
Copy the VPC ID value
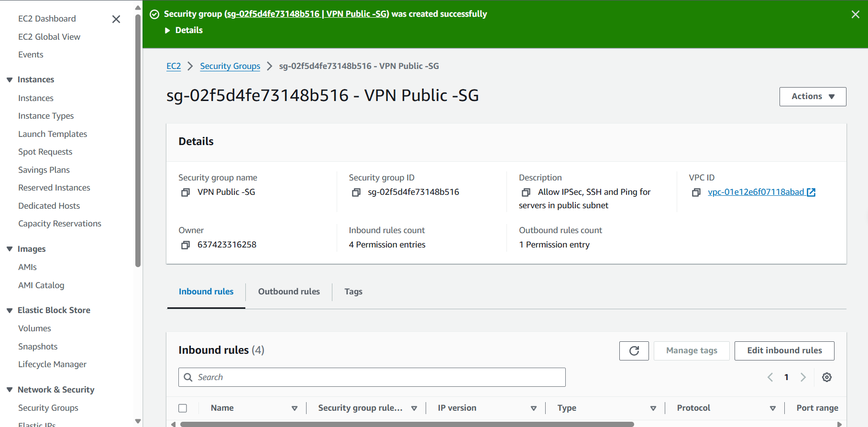point(696,192)
